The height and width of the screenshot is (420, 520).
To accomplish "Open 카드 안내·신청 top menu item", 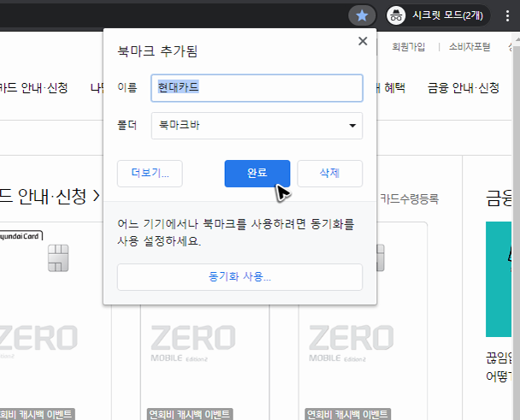I will point(34,88).
